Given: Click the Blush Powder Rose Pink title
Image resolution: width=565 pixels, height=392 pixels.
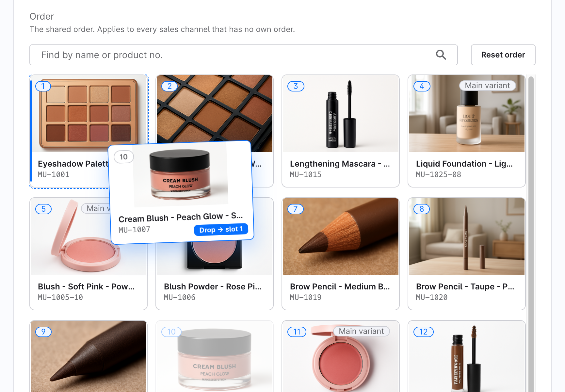Looking at the screenshot, I should click(x=213, y=286).
